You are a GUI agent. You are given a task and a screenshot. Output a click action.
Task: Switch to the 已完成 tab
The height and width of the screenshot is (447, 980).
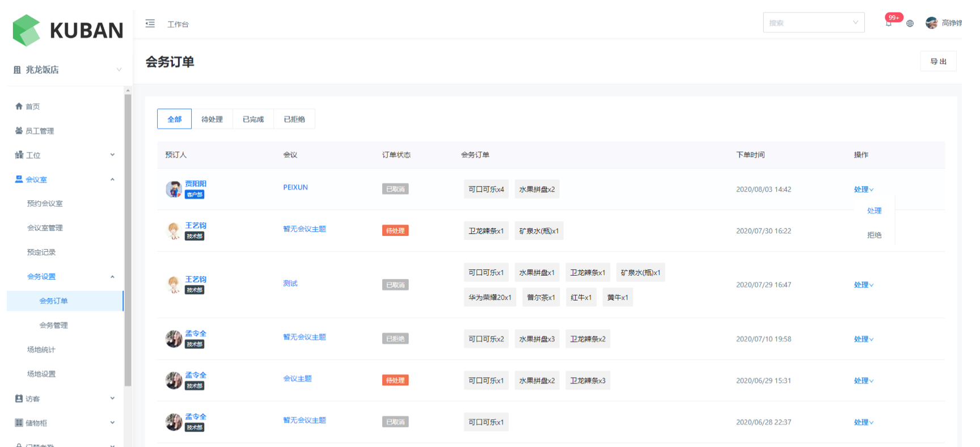coord(253,119)
